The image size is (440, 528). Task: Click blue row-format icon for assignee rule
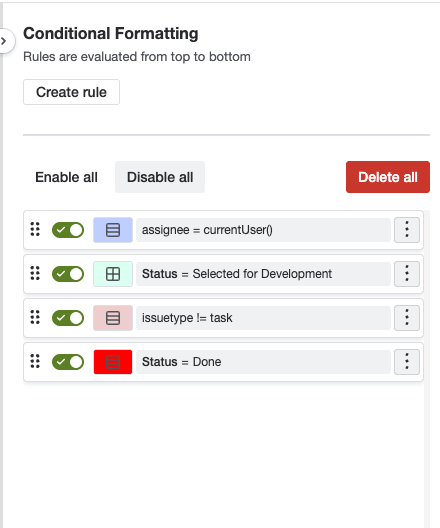pos(113,230)
